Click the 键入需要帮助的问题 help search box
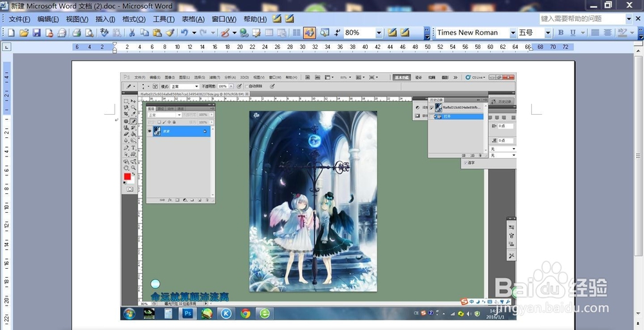This screenshot has width=644, height=330. point(582,19)
